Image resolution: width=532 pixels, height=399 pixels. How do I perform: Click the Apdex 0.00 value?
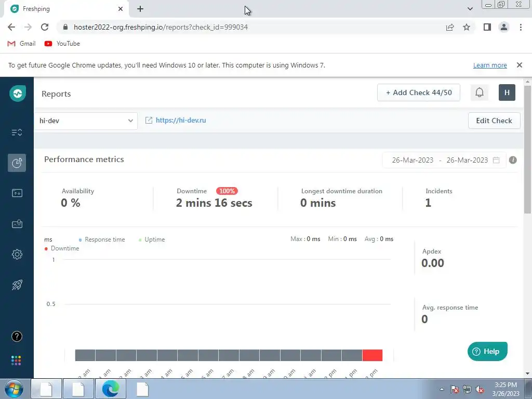tap(433, 263)
